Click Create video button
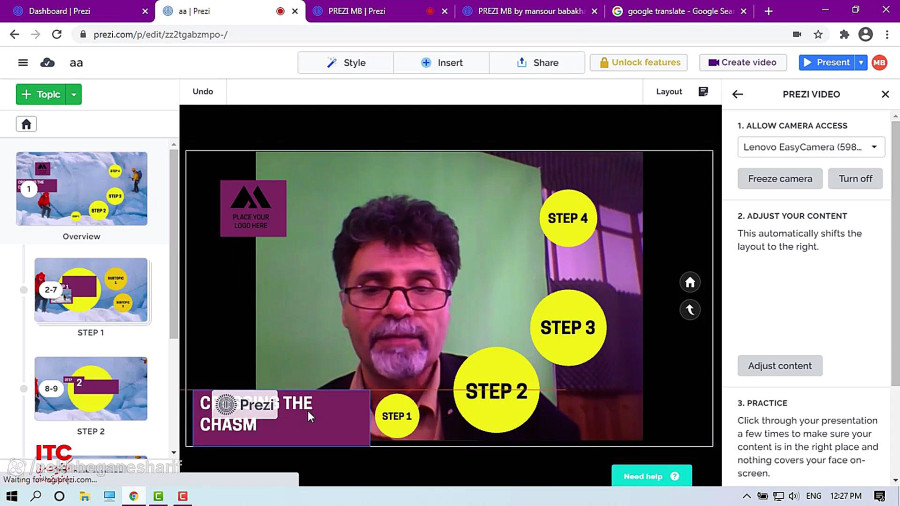Viewport: 900px width, 506px height. pos(742,63)
